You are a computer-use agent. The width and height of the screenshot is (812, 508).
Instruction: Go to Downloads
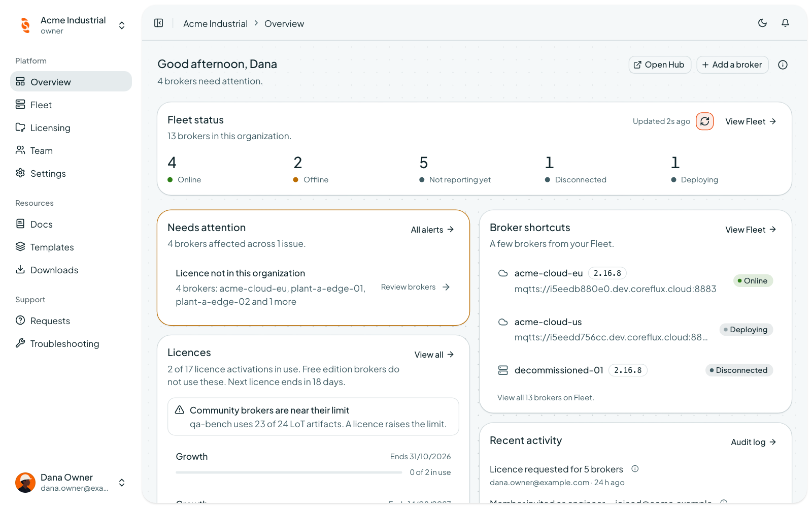point(71,270)
